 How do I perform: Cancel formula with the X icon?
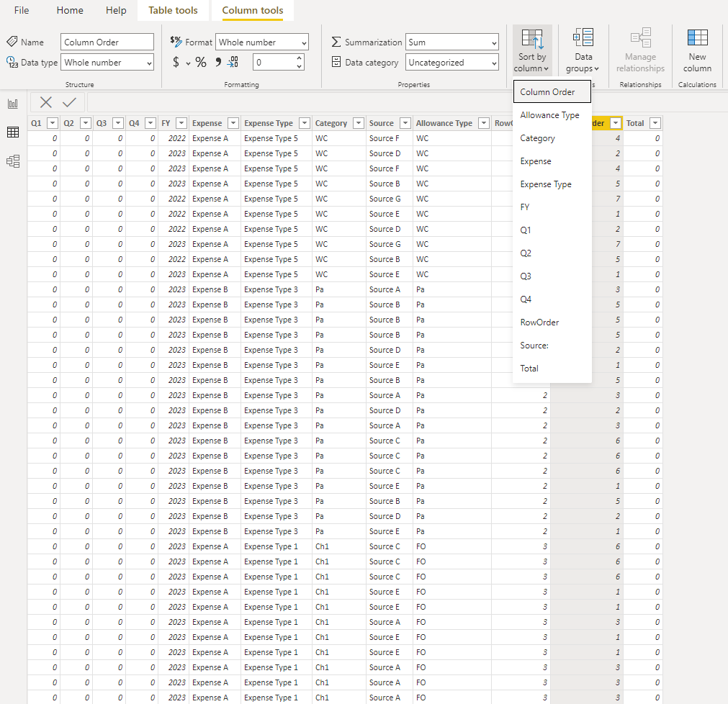(45, 102)
